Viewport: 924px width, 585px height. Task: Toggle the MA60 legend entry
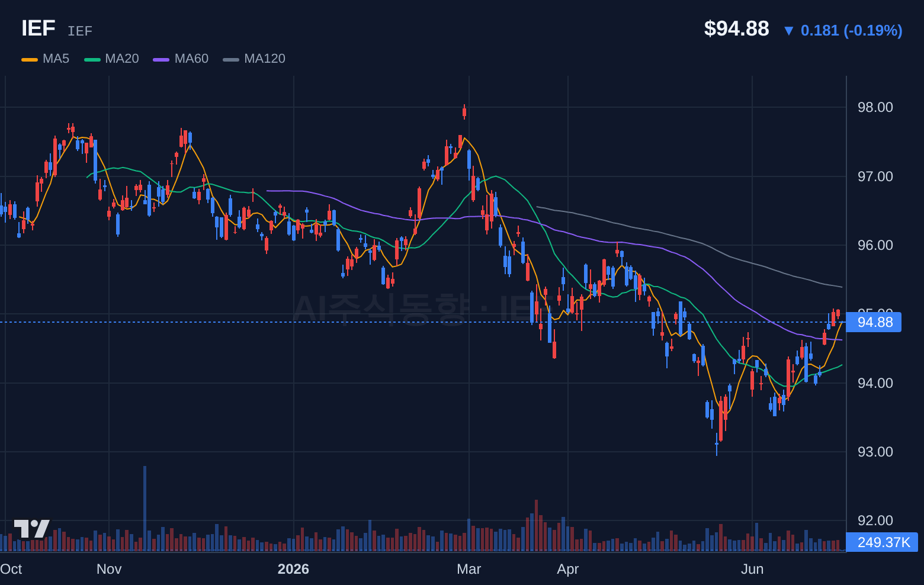[x=181, y=59]
